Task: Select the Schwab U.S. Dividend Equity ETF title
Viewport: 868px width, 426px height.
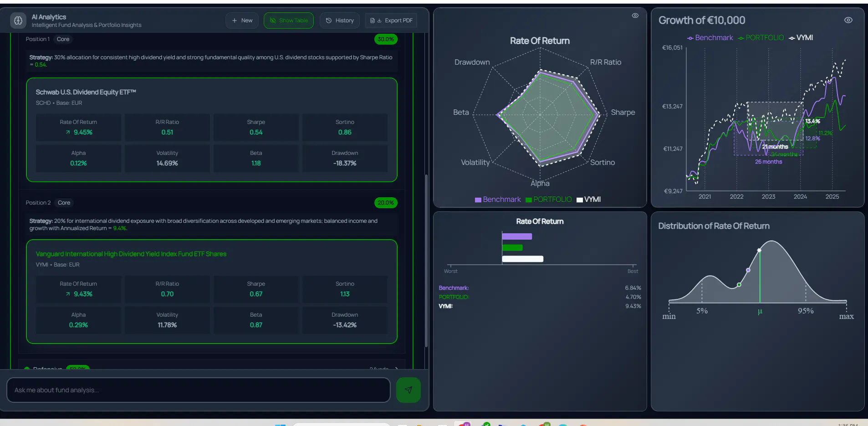Action: pyautogui.click(x=86, y=92)
